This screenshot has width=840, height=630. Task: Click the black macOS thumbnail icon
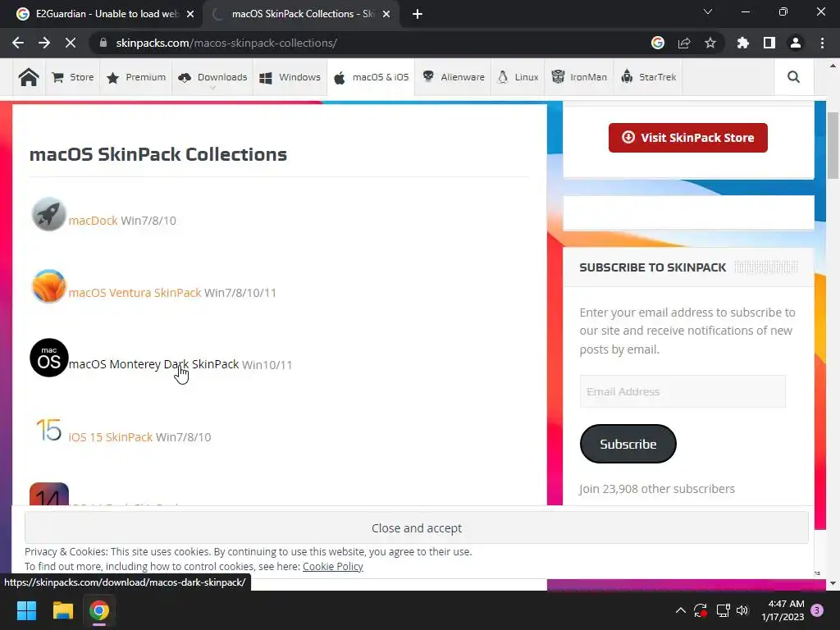tap(48, 358)
